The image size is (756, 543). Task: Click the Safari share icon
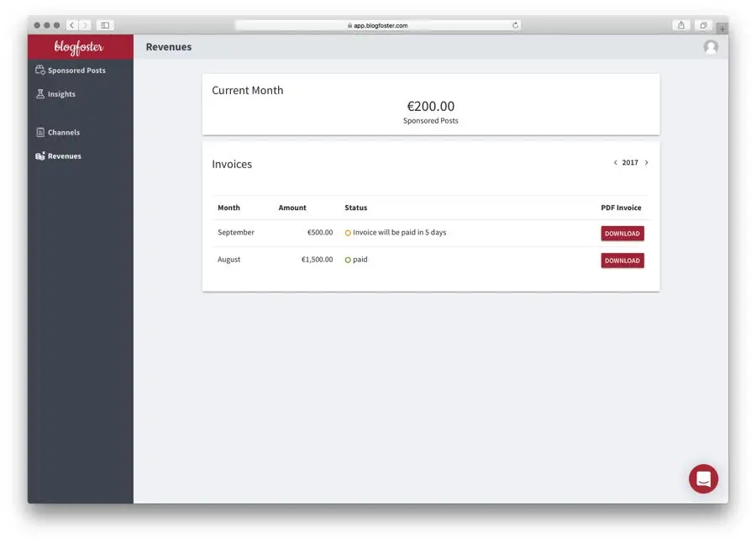[x=681, y=25]
